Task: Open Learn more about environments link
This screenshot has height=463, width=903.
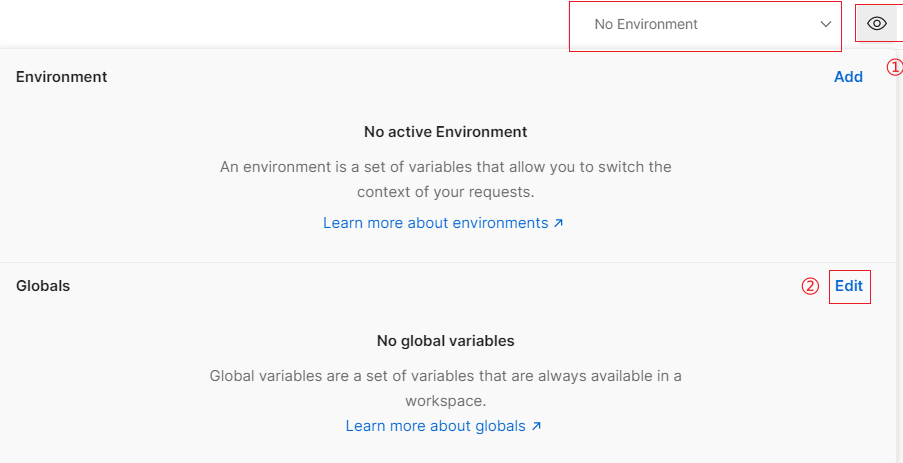Action: coord(436,223)
